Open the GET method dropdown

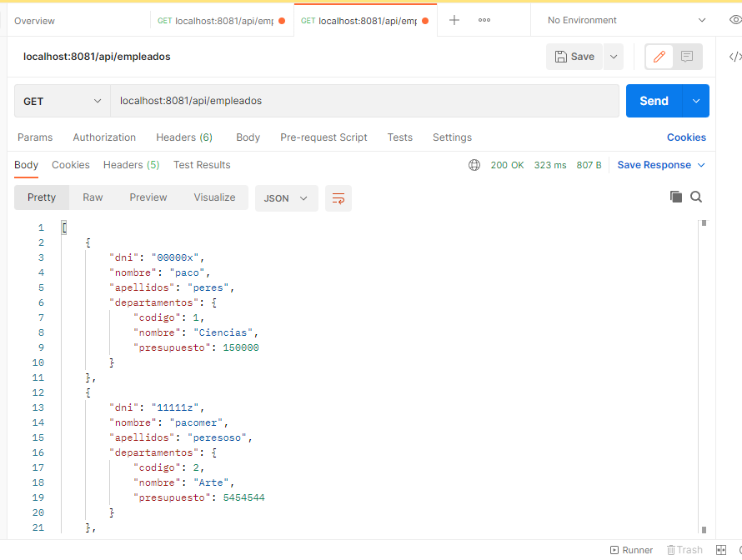click(61, 100)
